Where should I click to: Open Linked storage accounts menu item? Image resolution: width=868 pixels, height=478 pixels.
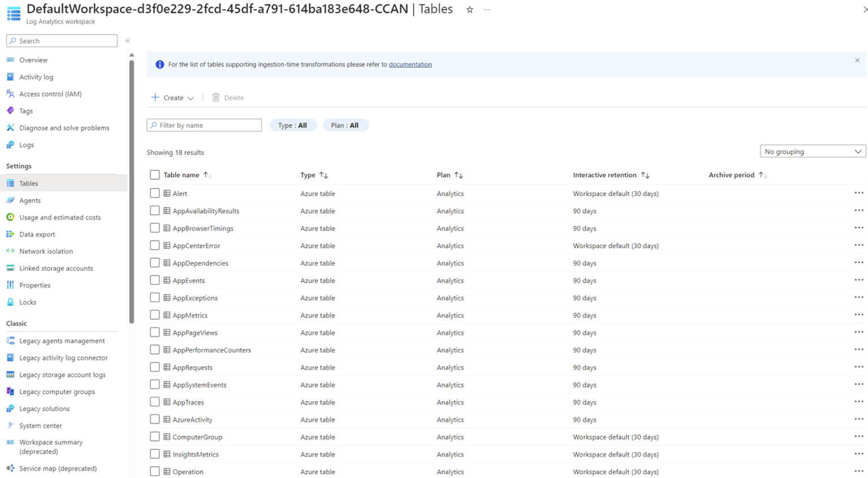(x=56, y=268)
